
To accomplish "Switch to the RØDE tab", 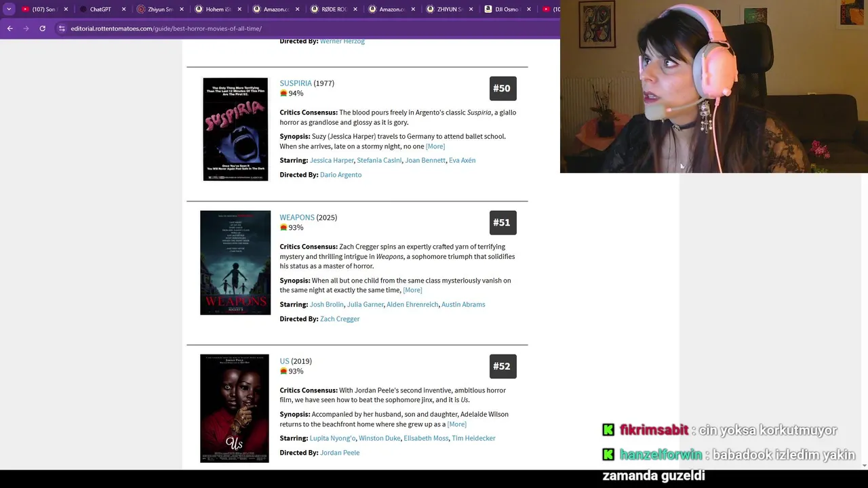I will point(334,9).
